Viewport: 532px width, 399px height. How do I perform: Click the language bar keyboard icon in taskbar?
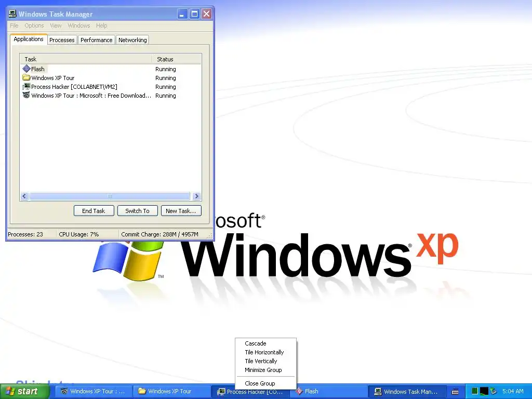click(x=455, y=392)
